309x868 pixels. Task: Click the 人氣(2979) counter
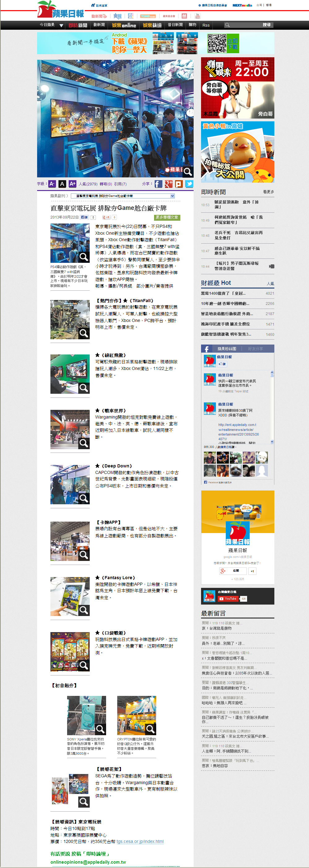point(88,184)
